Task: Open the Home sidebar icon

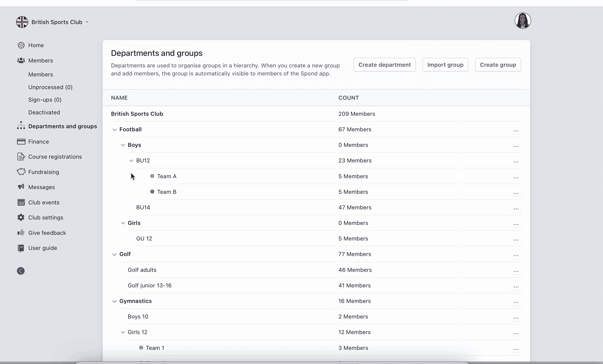Action: pyautogui.click(x=21, y=45)
